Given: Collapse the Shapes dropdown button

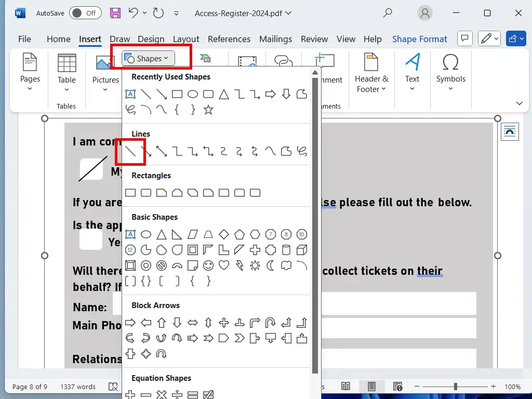Looking at the screenshot, I should click(x=149, y=59).
